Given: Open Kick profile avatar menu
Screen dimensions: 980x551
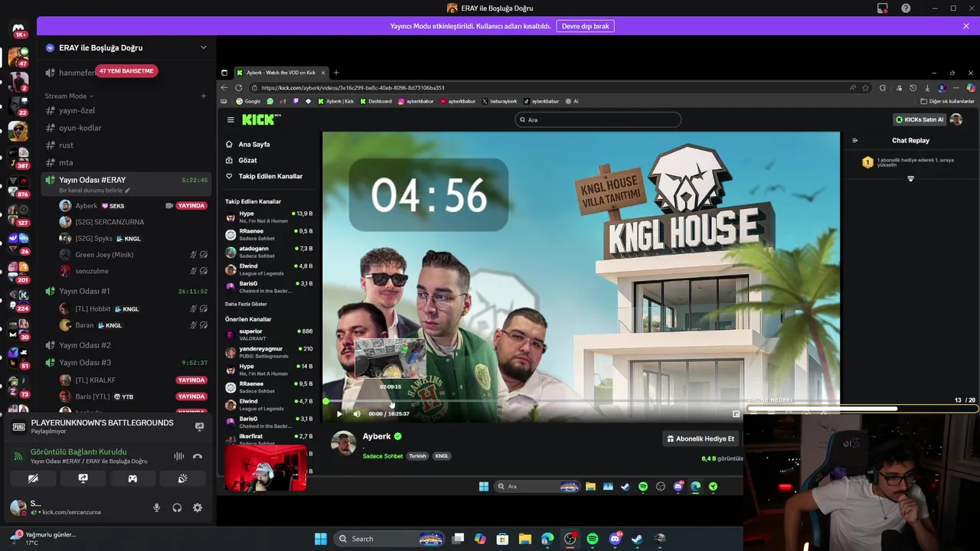Looking at the screenshot, I should pyautogui.click(x=955, y=119).
